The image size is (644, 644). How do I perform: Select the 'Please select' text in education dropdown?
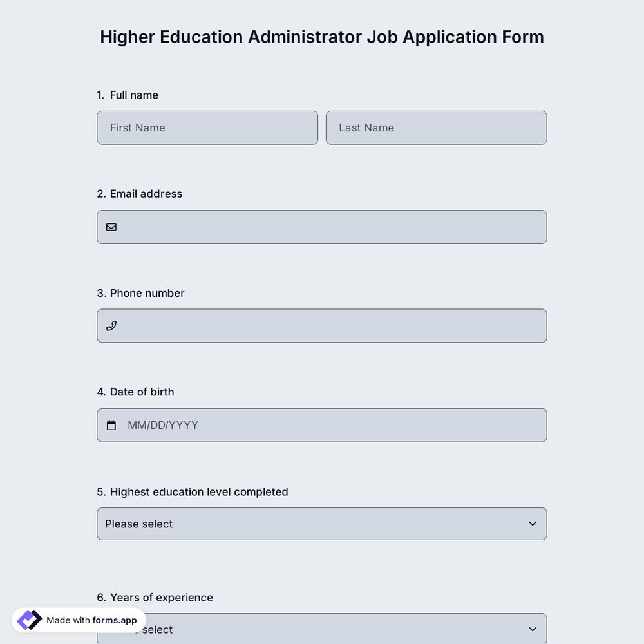139,524
